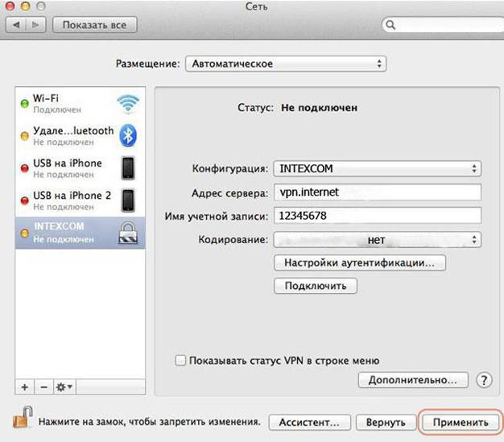Click the Подключить button
Viewport: 504px width, 442px height.
click(x=316, y=286)
